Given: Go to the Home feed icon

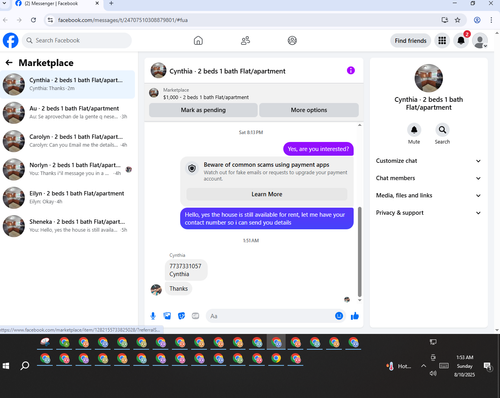Looking at the screenshot, I should (198, 41).
